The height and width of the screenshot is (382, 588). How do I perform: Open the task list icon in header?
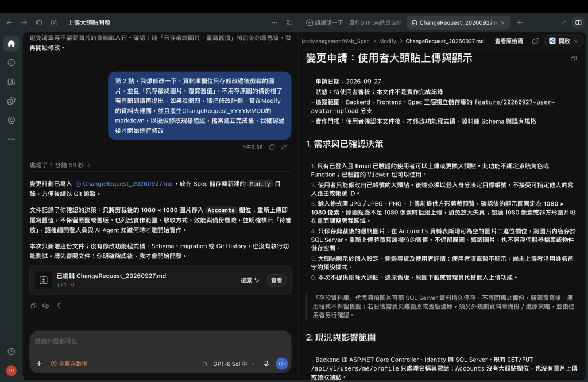coord(289,22)
